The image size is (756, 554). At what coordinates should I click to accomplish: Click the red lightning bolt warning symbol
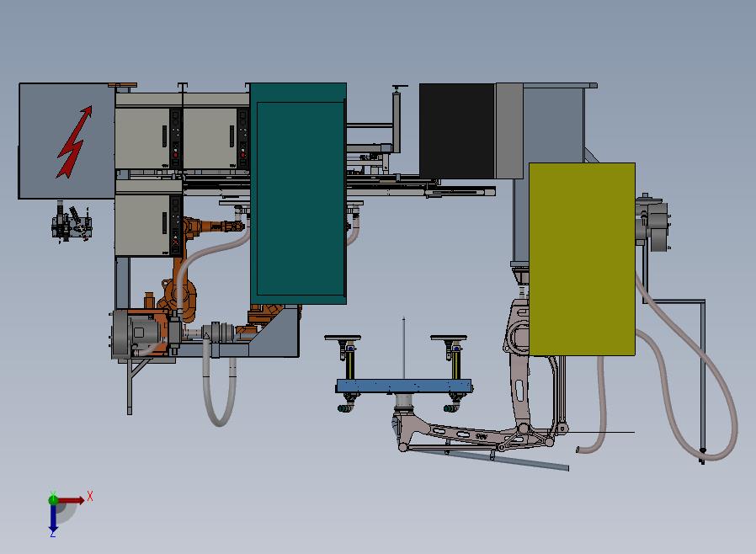tap(74, 142)
